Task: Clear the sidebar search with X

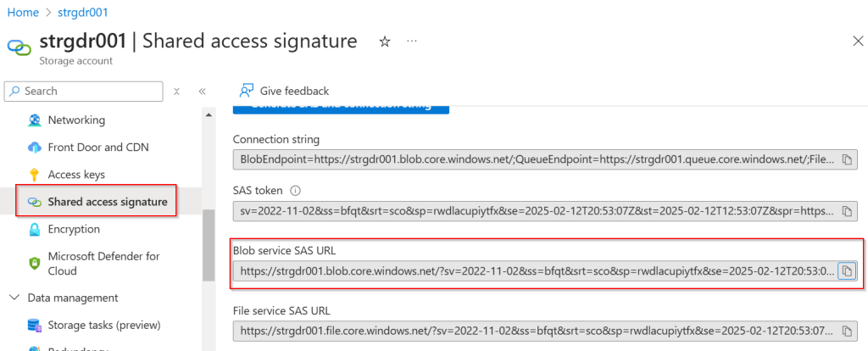Action: coord(176,92)
